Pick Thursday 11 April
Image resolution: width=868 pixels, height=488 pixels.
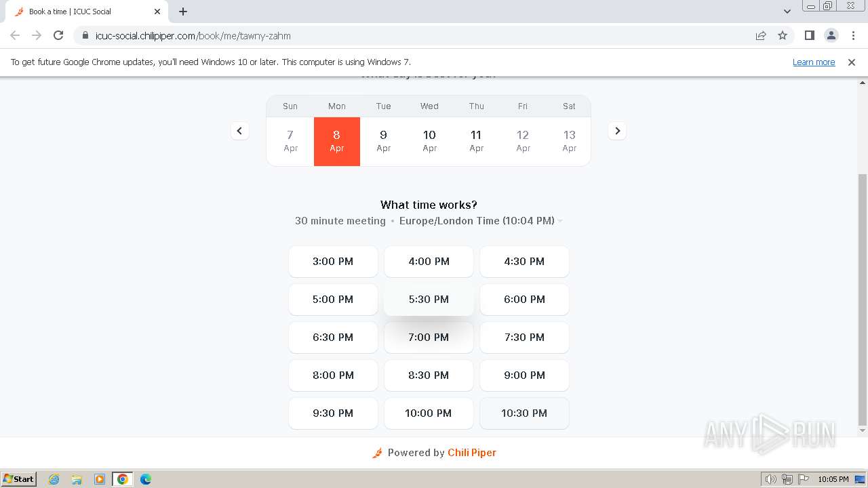tap(476, 141)
